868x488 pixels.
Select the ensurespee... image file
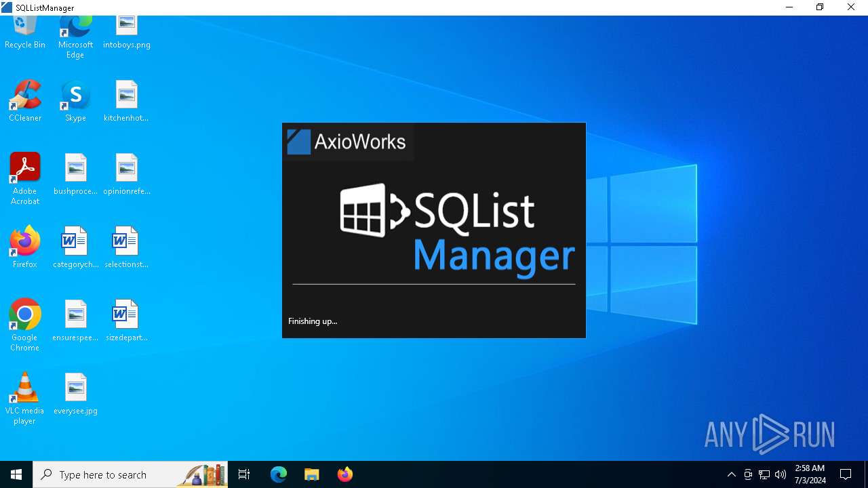pyautogui.click(x=75, y=321)
